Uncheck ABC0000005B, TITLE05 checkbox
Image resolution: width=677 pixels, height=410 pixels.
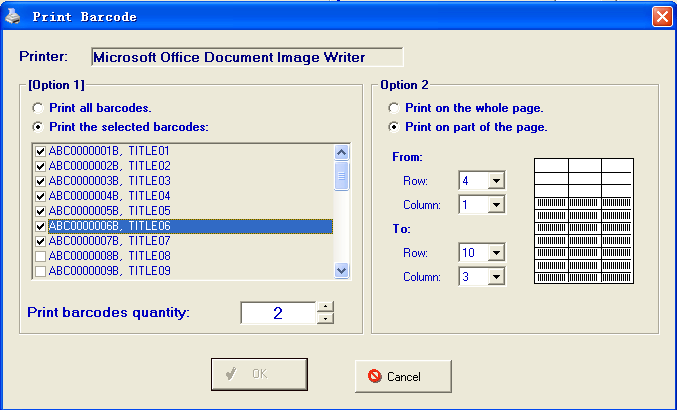[40, 211]
